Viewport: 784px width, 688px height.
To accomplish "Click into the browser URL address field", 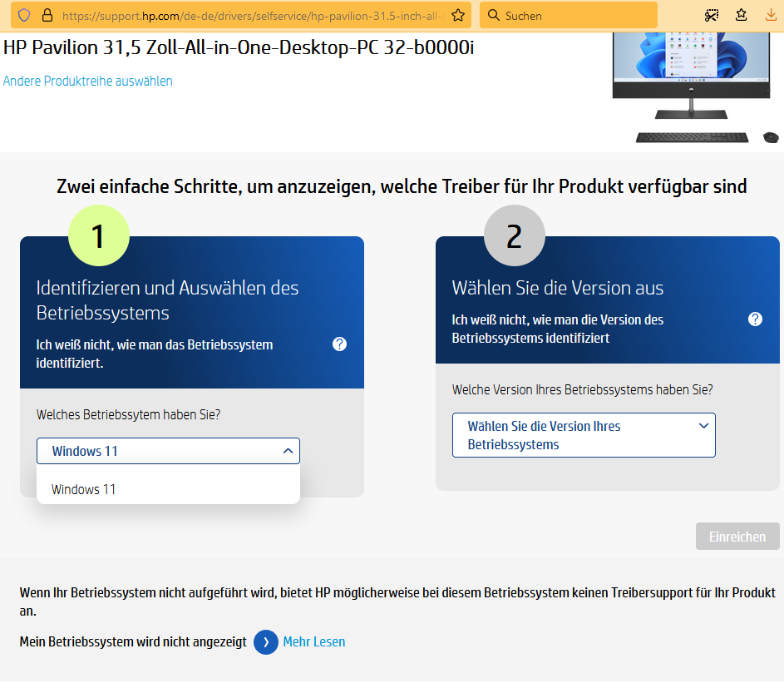I will 253,16.
